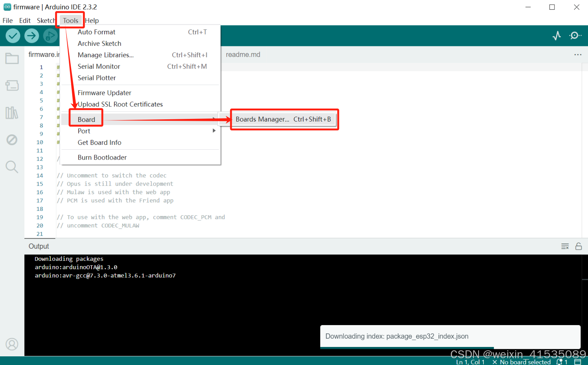Open the Help menu
The width and height of the screenshot is (588, 365).
tap(92, 20)
